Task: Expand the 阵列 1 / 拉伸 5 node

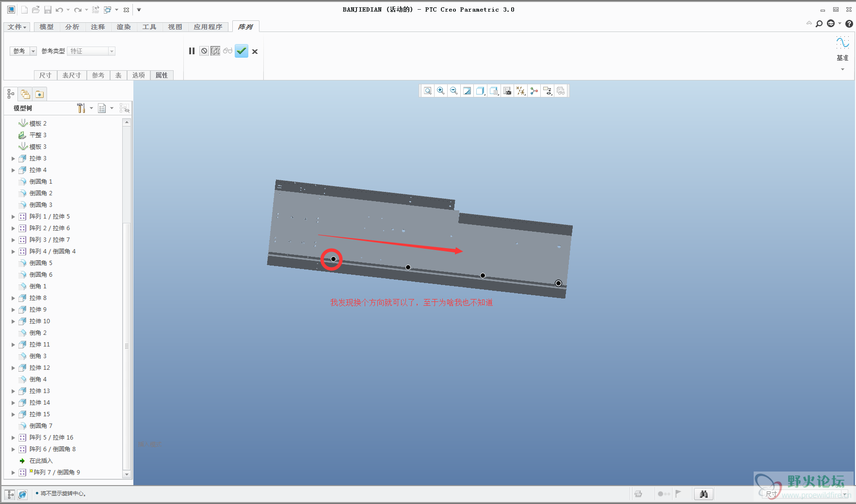Action: point(13,217)
